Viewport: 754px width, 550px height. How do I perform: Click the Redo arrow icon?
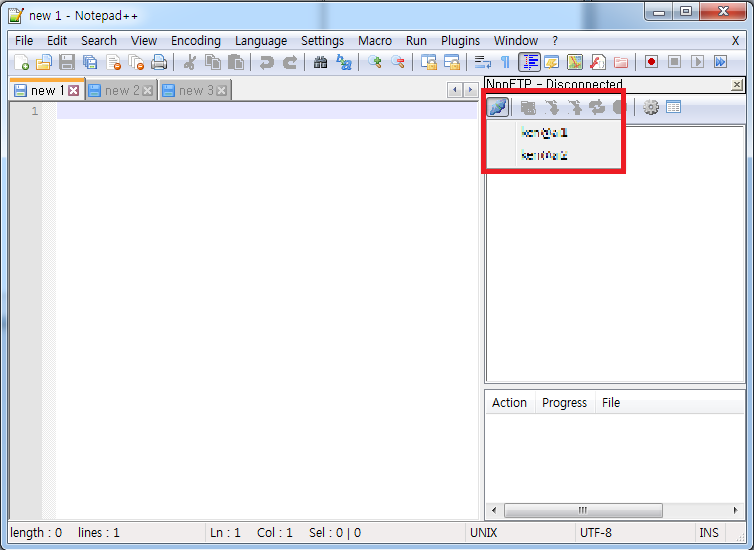click(289, 62)
